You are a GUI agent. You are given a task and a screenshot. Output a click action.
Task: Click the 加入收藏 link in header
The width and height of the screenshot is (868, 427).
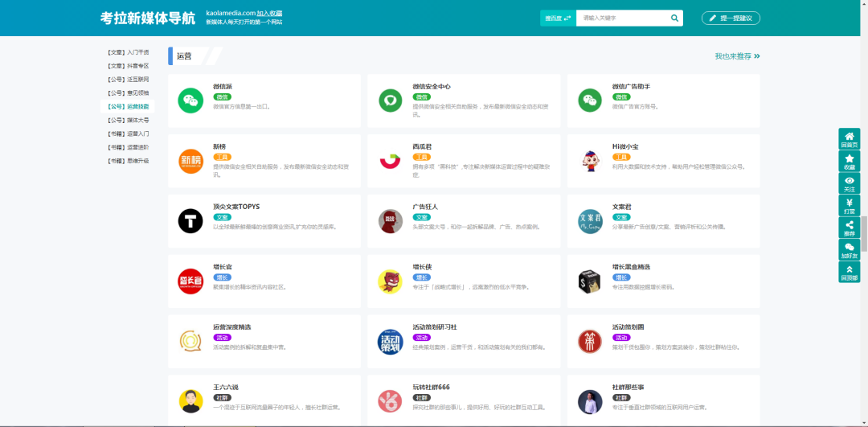point(269,14)
